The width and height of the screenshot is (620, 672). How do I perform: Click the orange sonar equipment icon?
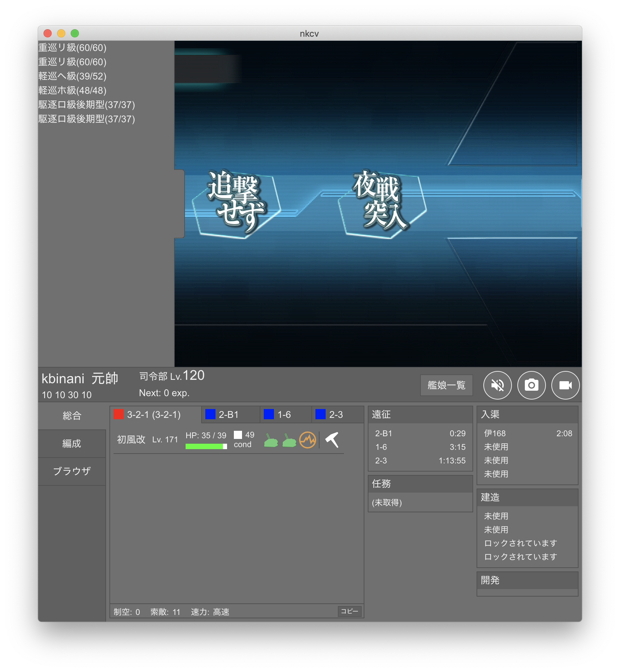click(308, 440)
